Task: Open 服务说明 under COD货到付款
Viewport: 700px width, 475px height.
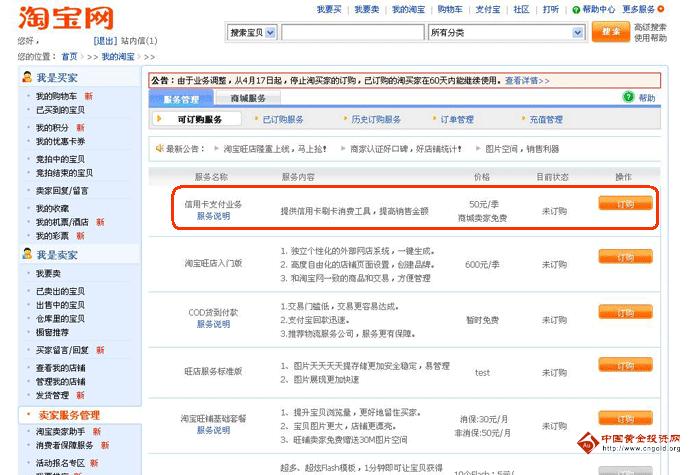Action: (213, 324)
